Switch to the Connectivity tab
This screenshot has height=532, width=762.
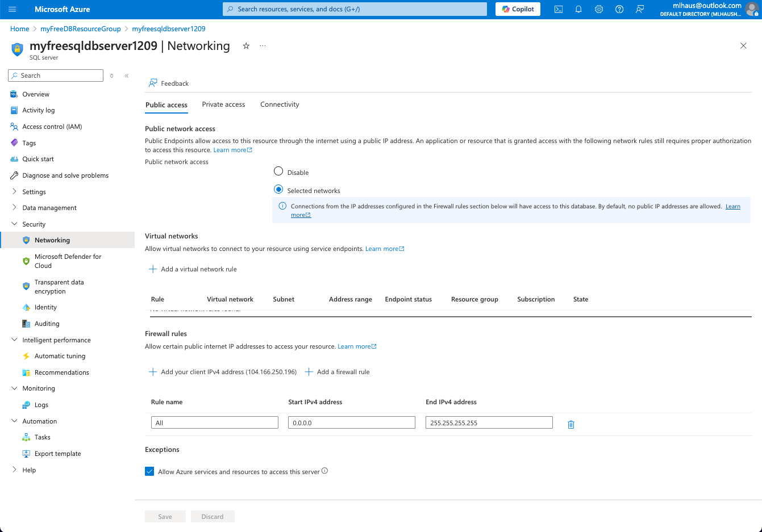[x=280, y=104]
